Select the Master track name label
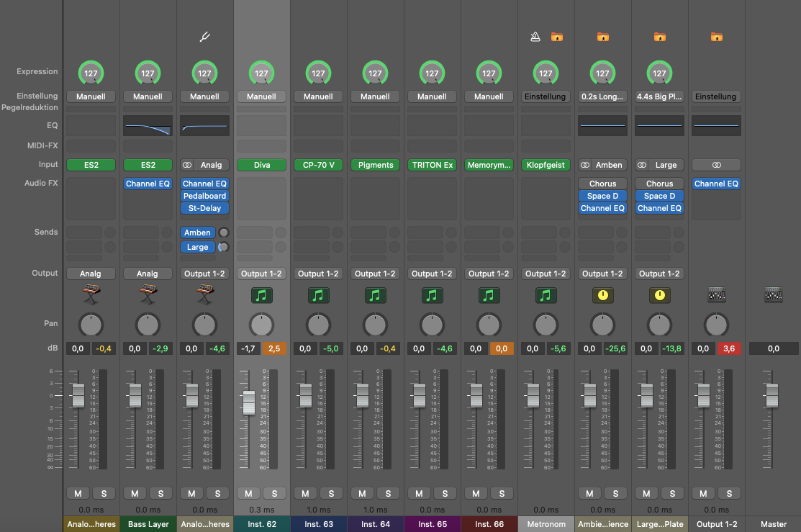This screenshot has height=532, width=801. pos(774,524)
